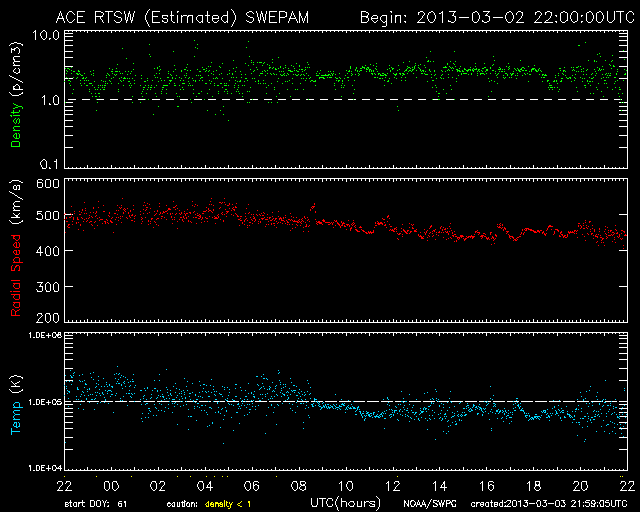This screenshot has height=512, width=640.
Task: Click the '20' hour tick label
Action: click(580, 486)
